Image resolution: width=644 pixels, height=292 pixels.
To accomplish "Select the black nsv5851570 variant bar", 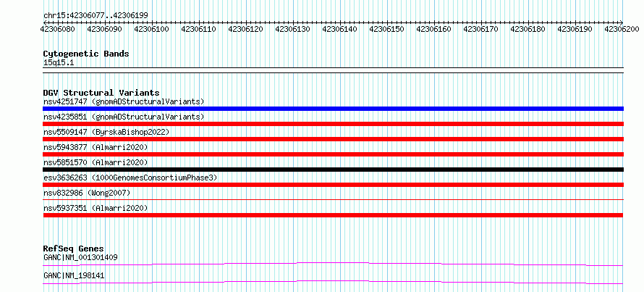I will click(333, 170).
